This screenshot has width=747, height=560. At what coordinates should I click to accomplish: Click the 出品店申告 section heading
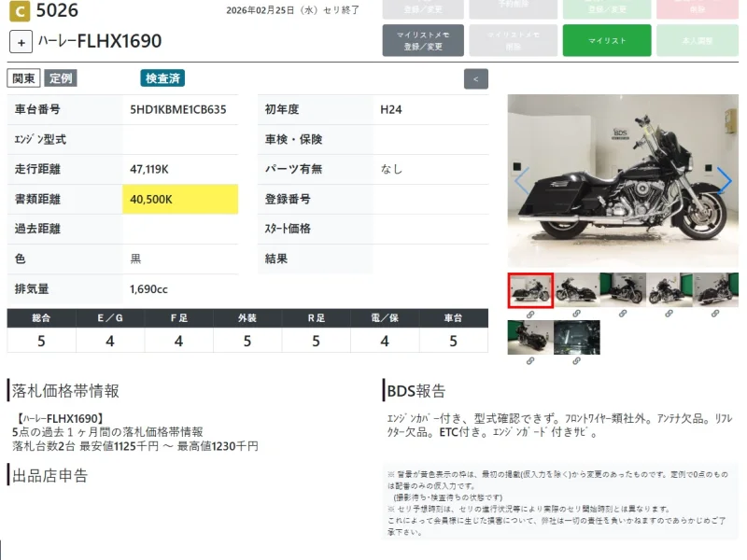click(x=50, y=476)
